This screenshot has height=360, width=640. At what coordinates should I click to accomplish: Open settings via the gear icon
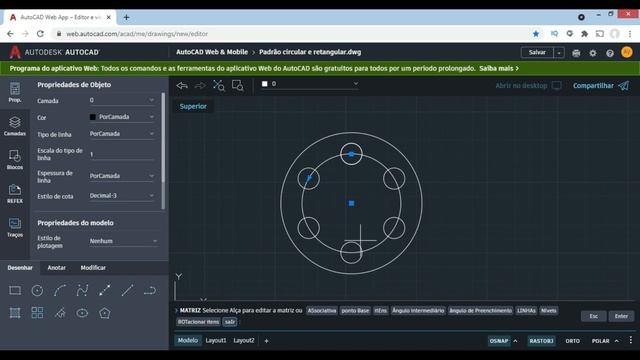(593, 53)
